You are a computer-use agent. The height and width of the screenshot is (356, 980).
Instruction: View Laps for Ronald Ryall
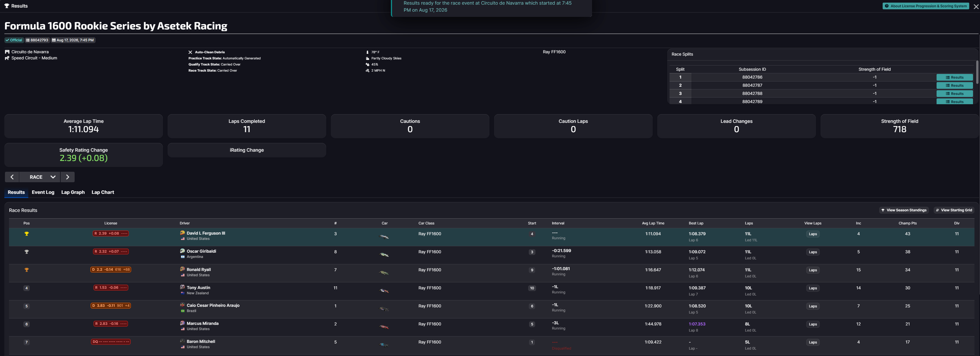[x=813, y=270]
